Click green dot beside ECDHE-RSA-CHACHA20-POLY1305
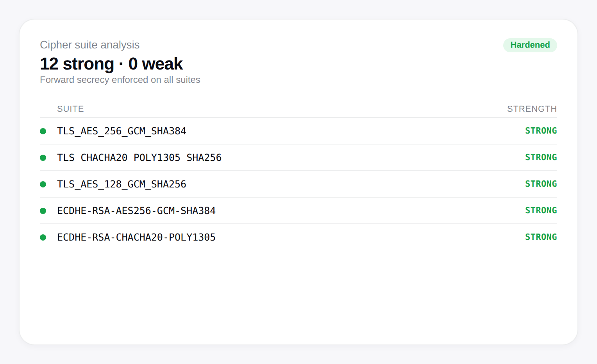This screenshot has height=364, width=597. (x=43, y=237)
